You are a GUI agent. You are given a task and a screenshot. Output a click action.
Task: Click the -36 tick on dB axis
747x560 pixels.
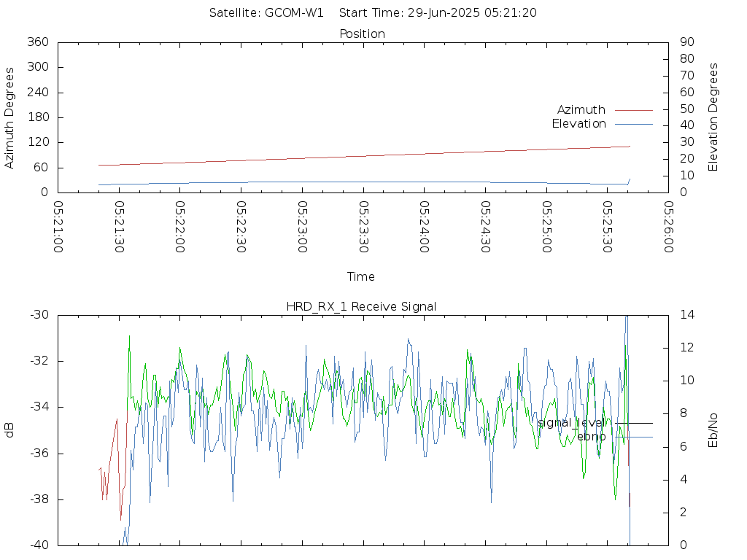(39, 453)
